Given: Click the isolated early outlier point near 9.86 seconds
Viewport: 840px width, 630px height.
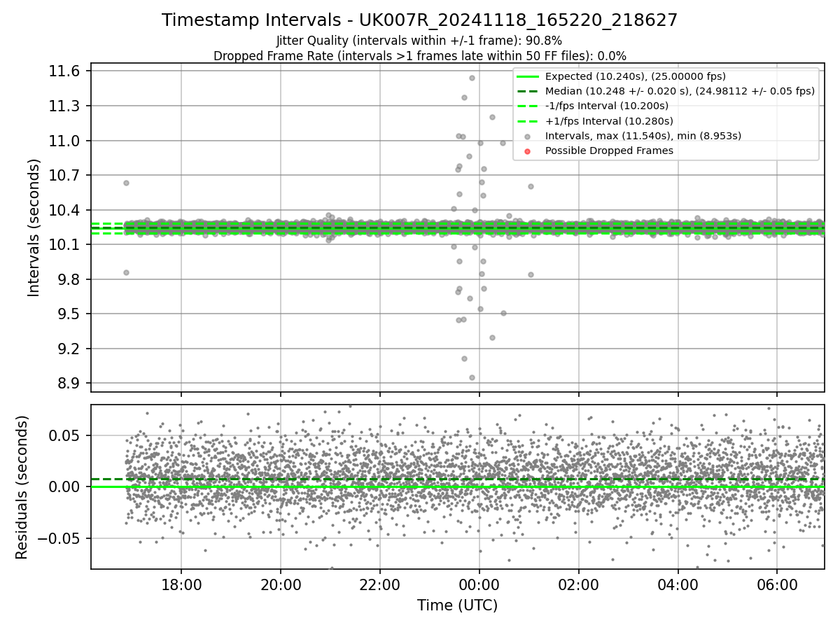Looking at the screenshot, I should click(126, 272).
